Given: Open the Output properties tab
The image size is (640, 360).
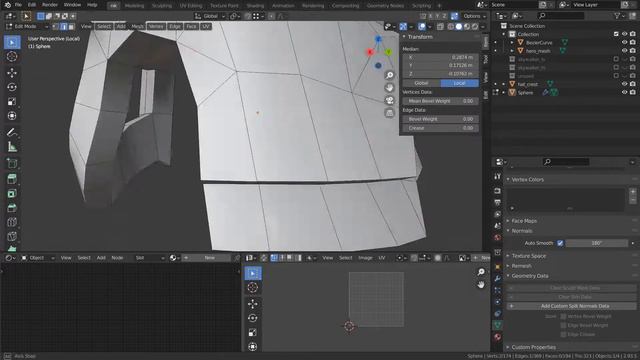Looking at the screenshot, I should 497,202.
